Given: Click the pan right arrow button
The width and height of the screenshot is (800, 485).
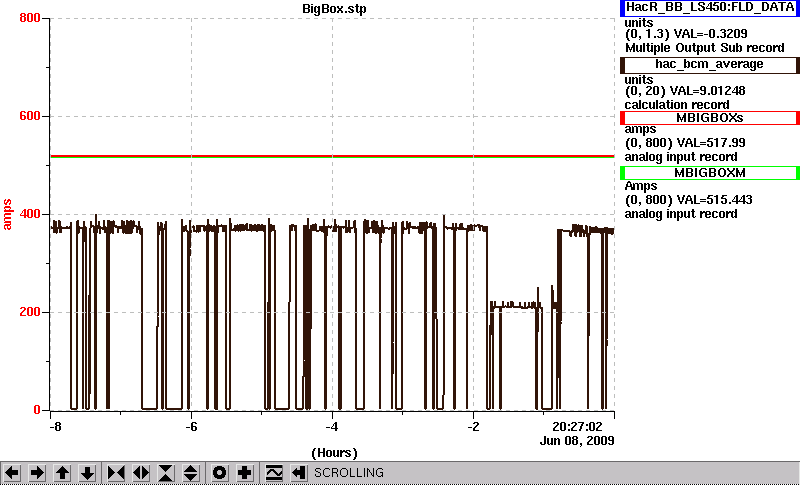Looking at the screenshot, I should point(37,473).
